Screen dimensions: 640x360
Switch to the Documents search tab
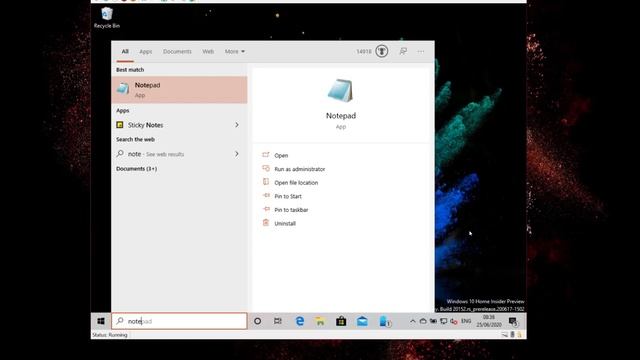point(177,51)
